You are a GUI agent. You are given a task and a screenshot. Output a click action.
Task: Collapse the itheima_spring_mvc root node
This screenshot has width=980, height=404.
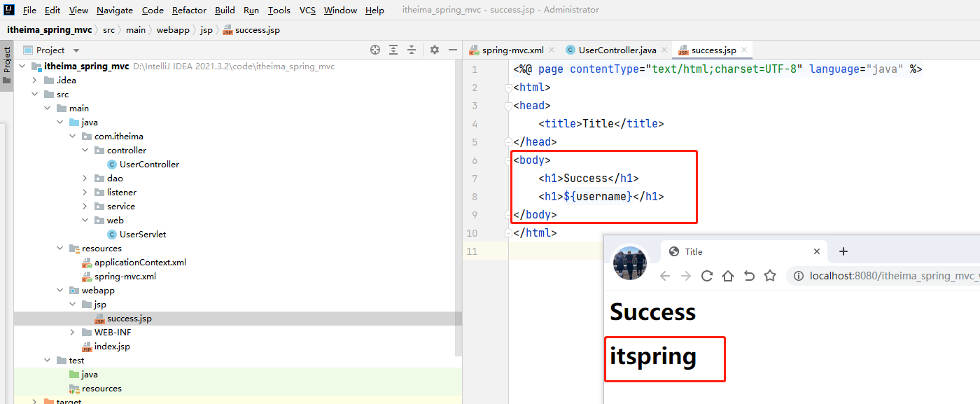coord(22,67)
